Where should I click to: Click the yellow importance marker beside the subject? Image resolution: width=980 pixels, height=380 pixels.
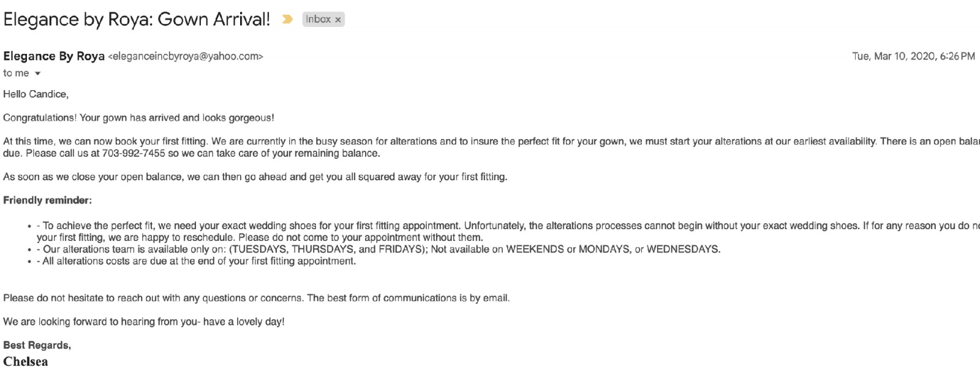[287, 20]
